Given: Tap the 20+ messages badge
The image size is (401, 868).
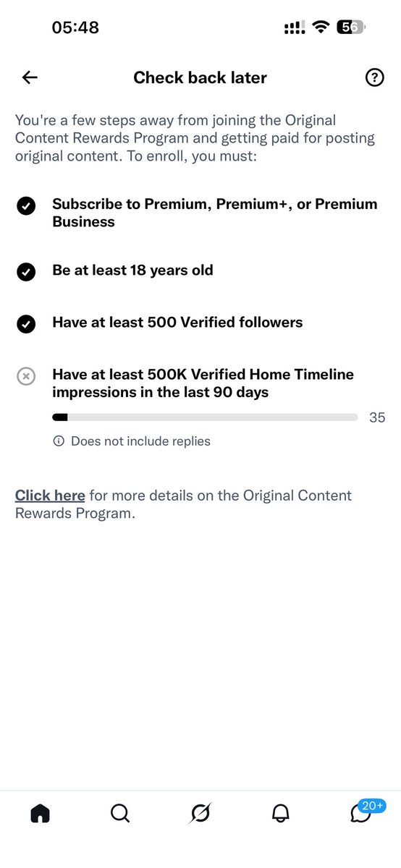Looking at the screenshot, I should 373,805.
